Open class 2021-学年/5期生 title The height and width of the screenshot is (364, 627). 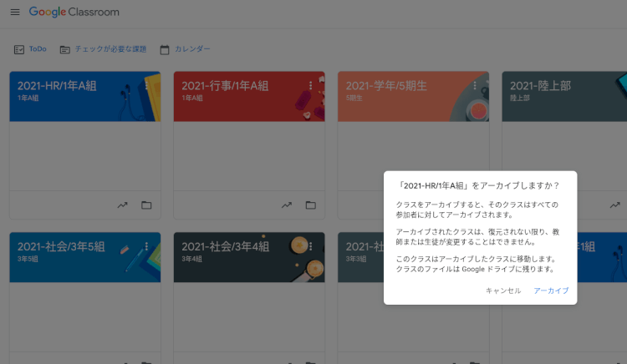click(x=386, y=86)
